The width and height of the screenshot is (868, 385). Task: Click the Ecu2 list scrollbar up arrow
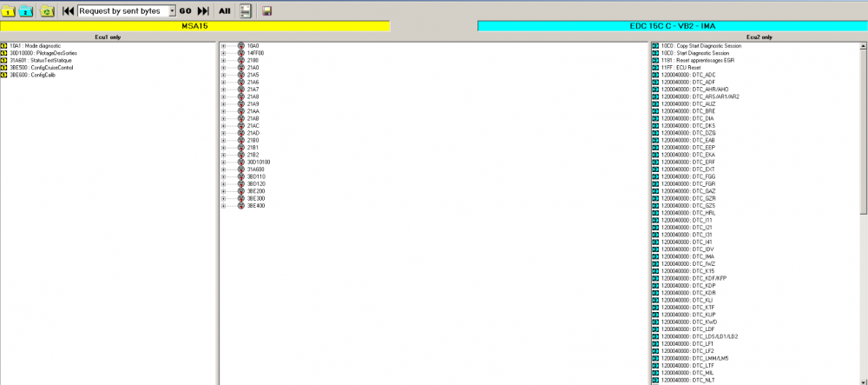[x=864, y=47]
